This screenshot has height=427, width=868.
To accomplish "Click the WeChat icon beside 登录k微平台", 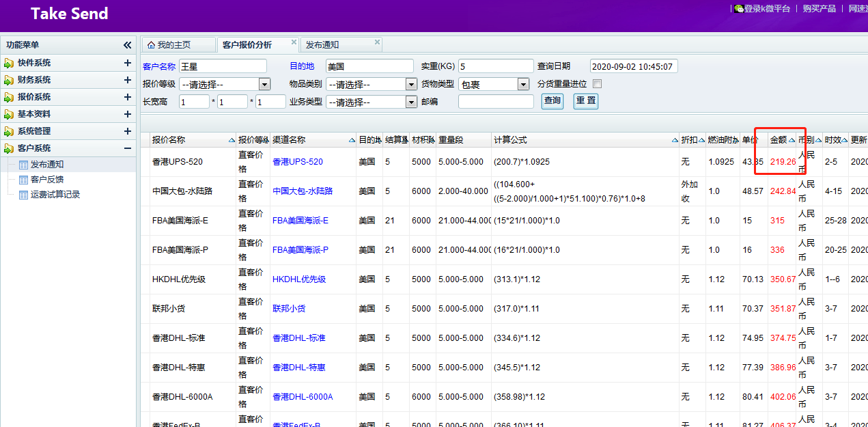I will coord(738,9).
